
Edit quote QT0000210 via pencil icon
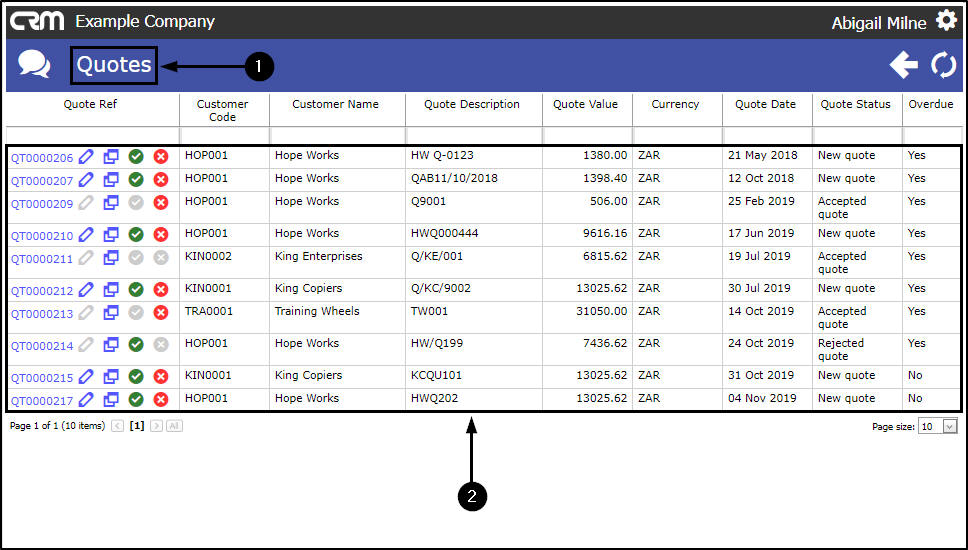(86, 235)
